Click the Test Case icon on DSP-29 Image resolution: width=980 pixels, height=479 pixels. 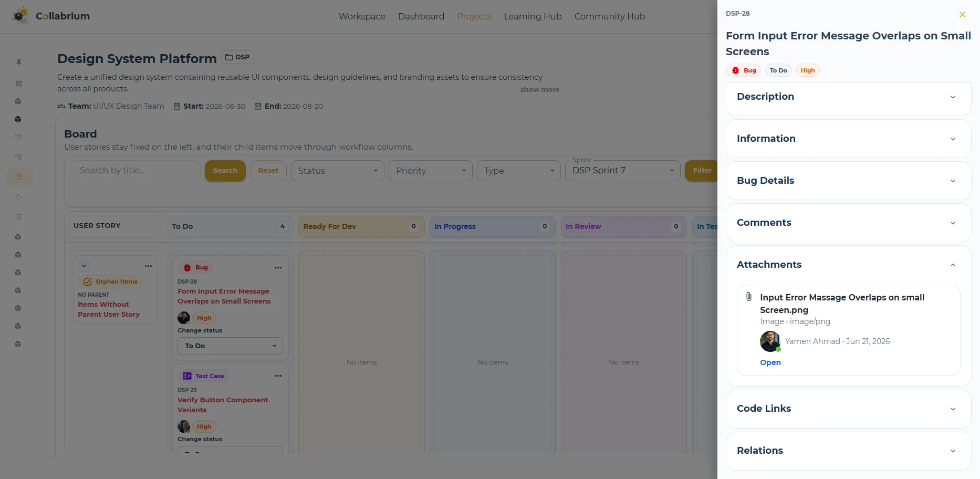point(187,376)
